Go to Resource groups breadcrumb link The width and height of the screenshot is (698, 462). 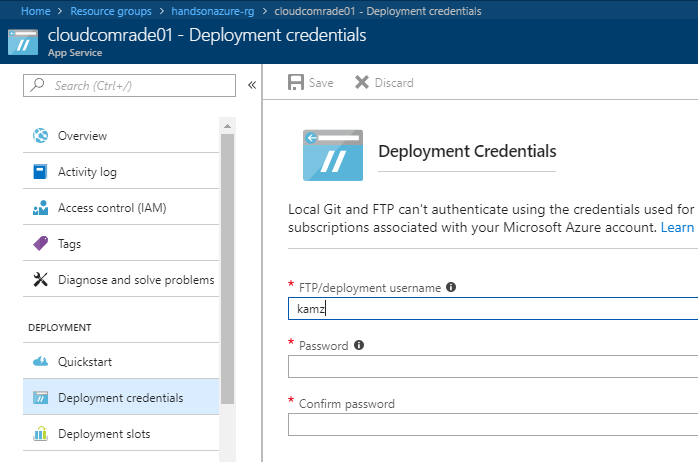tap(111, 11)
